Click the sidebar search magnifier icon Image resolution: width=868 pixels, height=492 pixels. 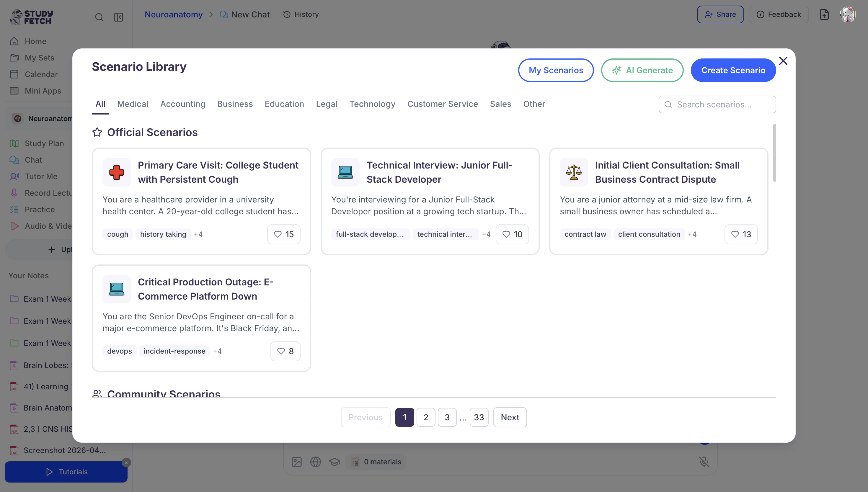(x=99, y=17)
